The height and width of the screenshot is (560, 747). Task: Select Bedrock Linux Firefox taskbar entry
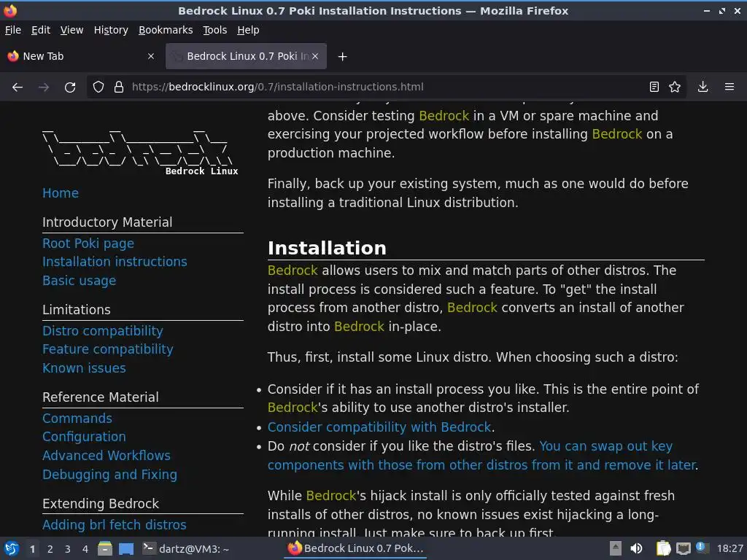pos(356,548)
